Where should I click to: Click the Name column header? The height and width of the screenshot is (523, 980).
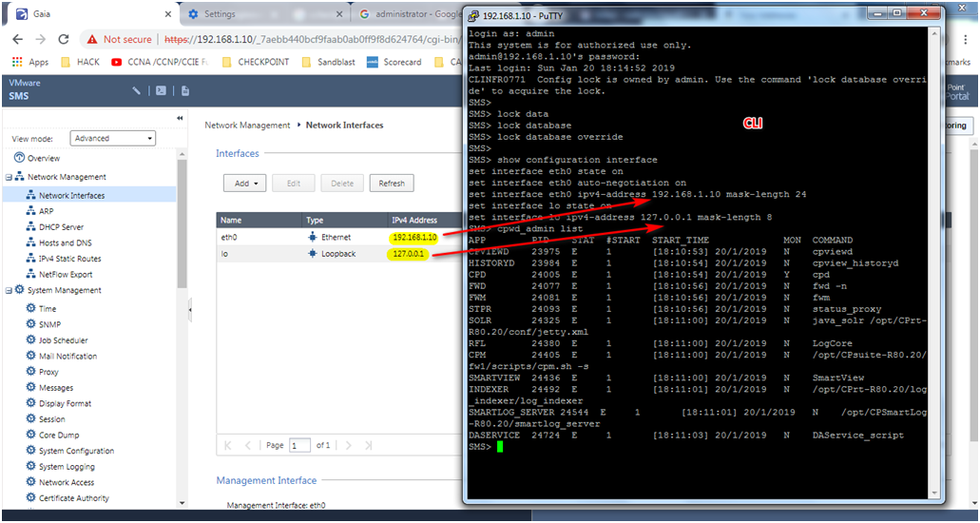click(259, 221)
